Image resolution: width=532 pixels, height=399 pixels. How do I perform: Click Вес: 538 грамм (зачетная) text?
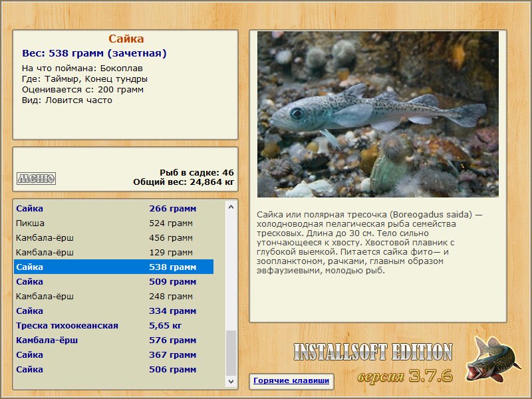point(94,53)
